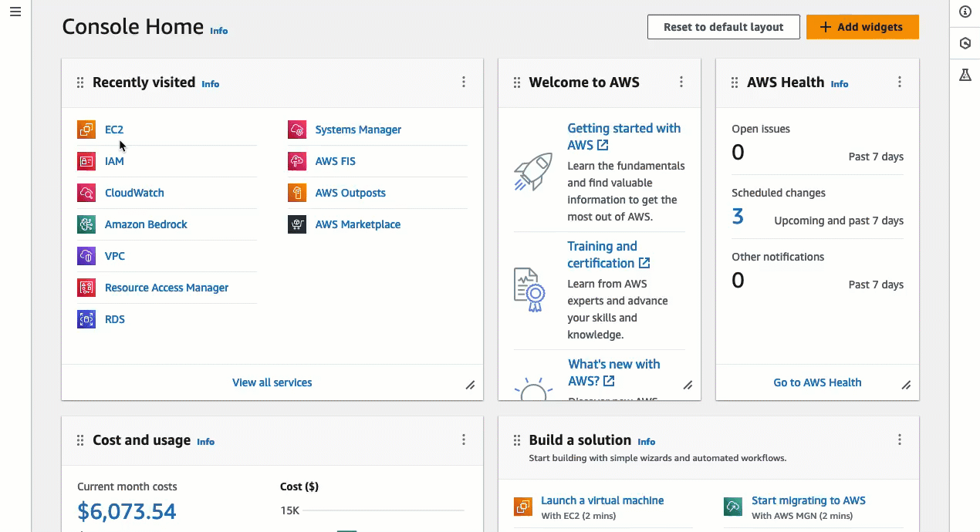Click the Cost and usage drag handle
980x532 pixels.
point(80,440)
